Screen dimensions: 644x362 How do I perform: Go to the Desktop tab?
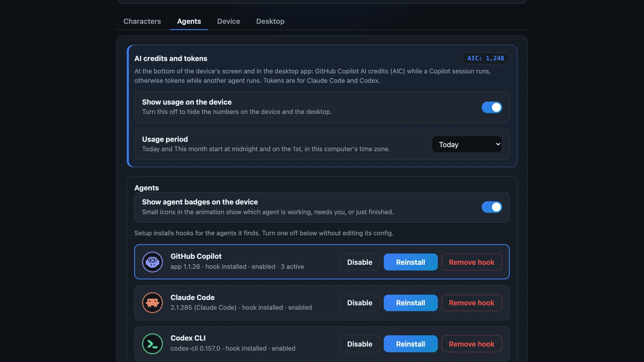point(270,21)
